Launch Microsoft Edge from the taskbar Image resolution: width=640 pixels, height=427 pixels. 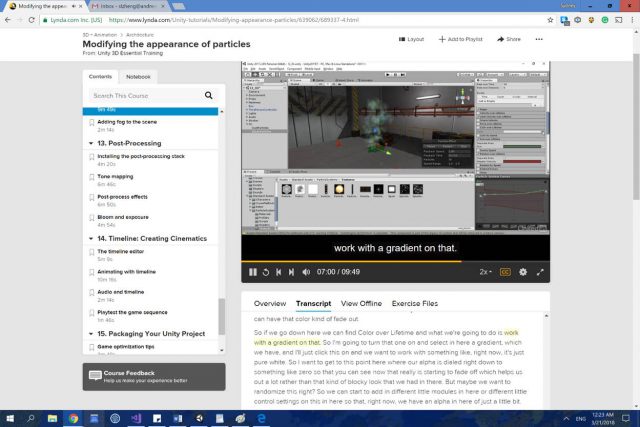tap(261, 418)
